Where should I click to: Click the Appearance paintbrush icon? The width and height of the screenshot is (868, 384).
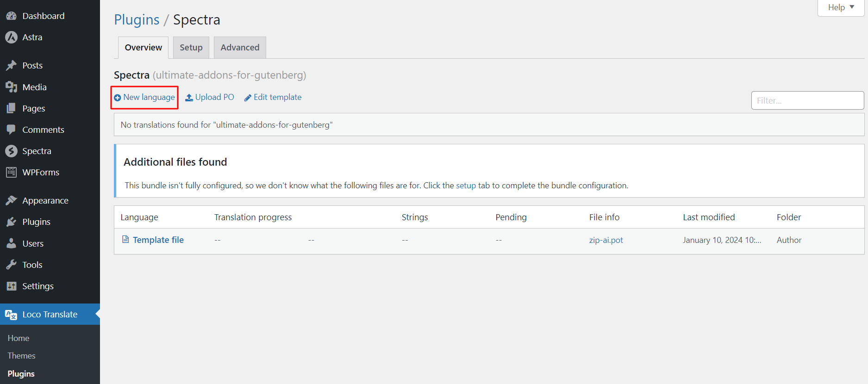tap(11, 201)
